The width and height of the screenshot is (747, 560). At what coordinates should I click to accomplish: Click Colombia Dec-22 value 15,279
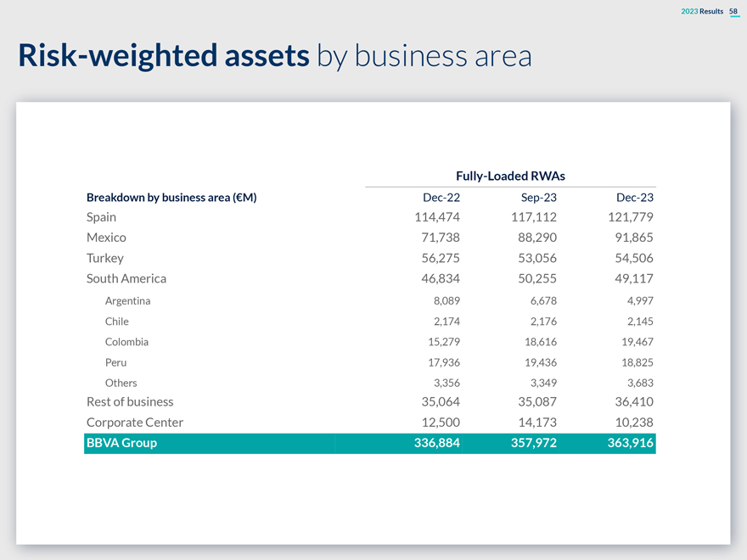pyautogui.click(x=443, y=342)
